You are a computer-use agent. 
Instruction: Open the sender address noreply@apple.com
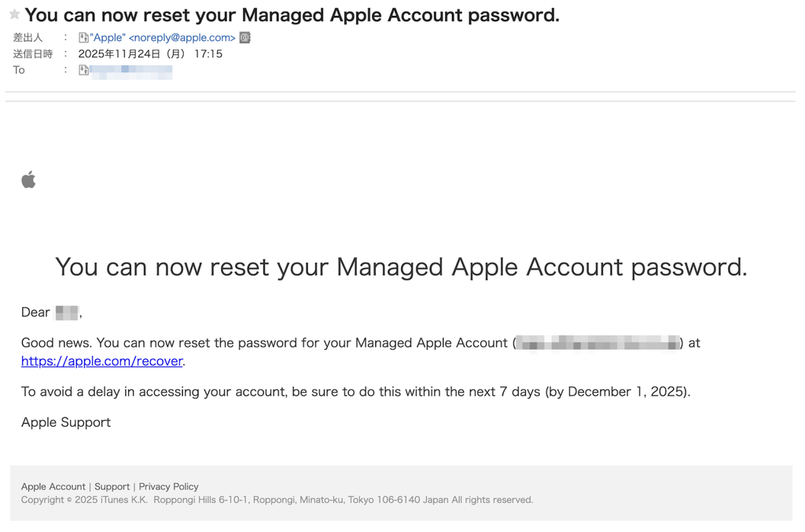click(182, 38)
